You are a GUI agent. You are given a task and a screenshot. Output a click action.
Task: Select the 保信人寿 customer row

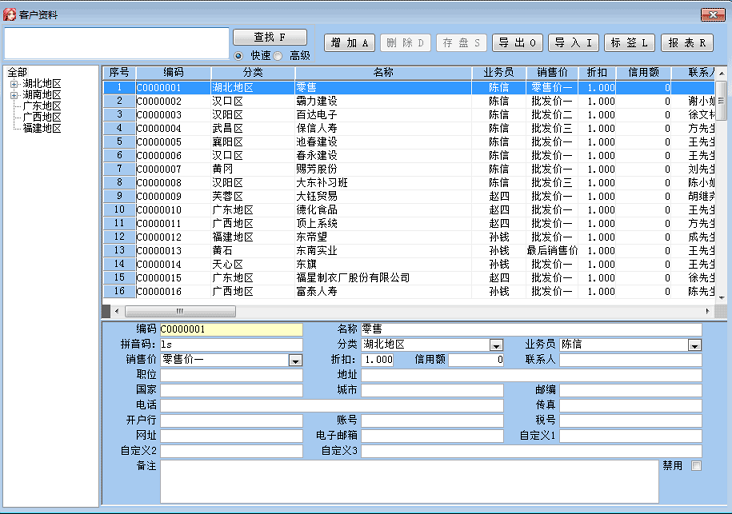pyautogui.click(x=408, y=128)
